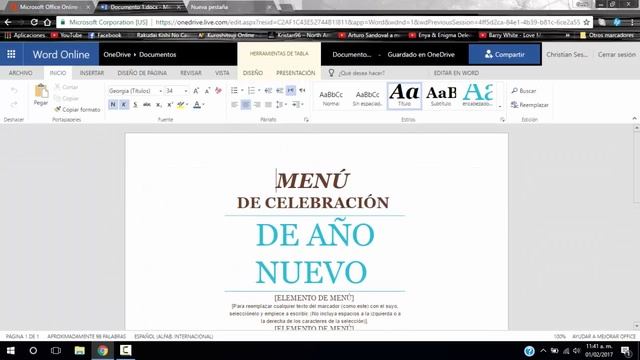
Task: Open the Office app launcher grid
Action: (11, 54)
